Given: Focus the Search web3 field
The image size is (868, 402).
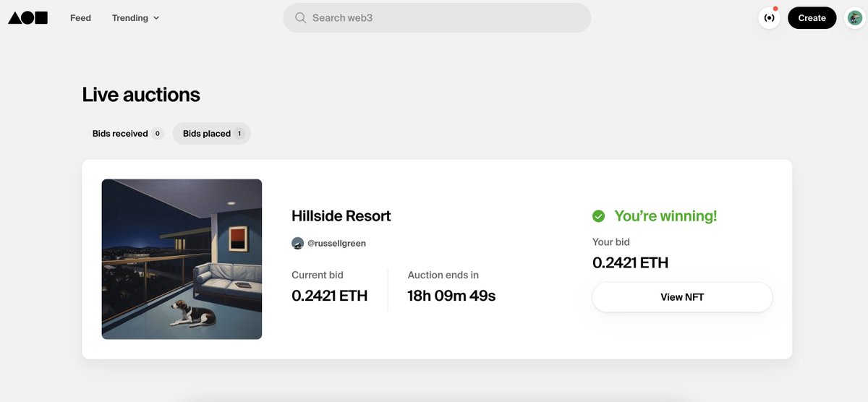Looking at the screenshot, I should [x=437, y=18].
